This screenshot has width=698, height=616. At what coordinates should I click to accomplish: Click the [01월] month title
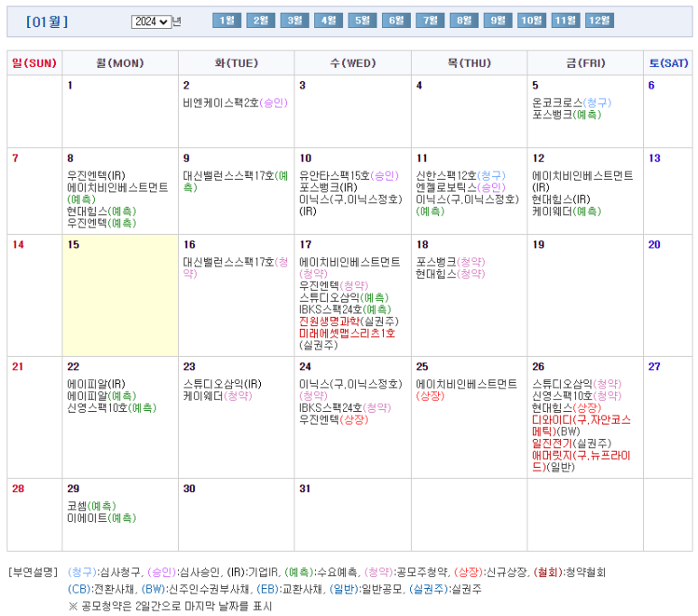tap(47, 22)
